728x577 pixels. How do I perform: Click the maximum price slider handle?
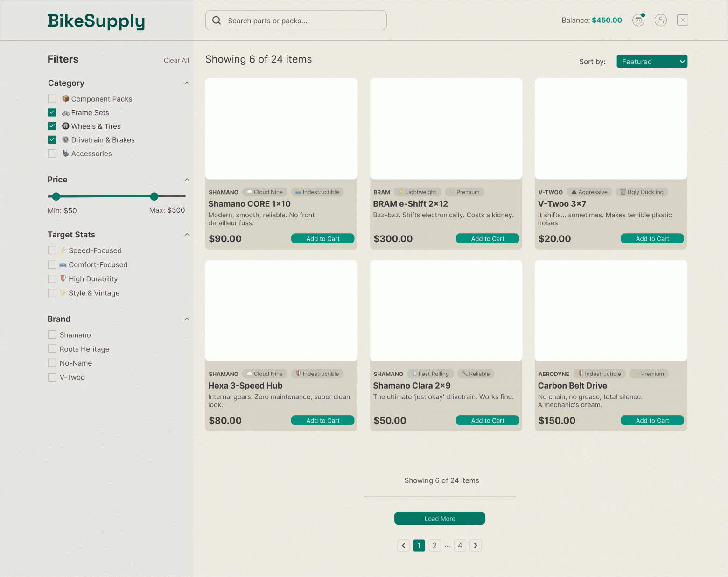154,196
